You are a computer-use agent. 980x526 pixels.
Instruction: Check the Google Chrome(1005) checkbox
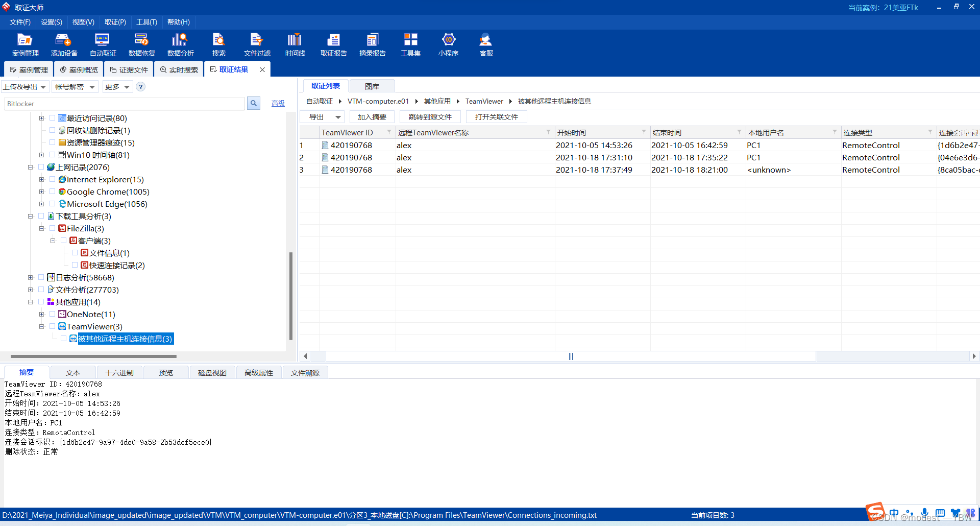pyautogui.click(x=52, y=192)
